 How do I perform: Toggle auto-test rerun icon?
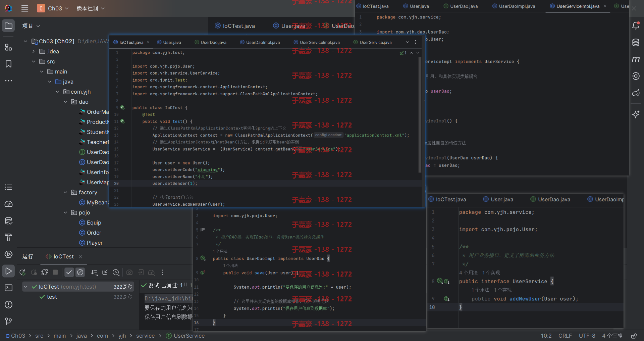(x=45, y=272)
